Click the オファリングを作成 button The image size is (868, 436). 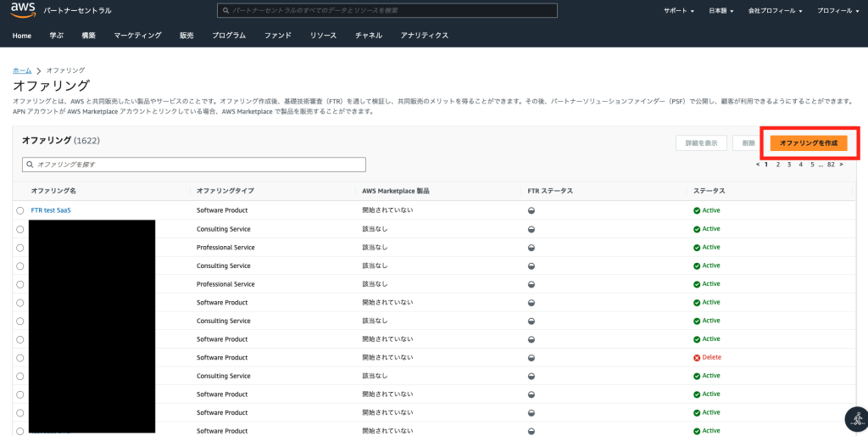point(809,143)
